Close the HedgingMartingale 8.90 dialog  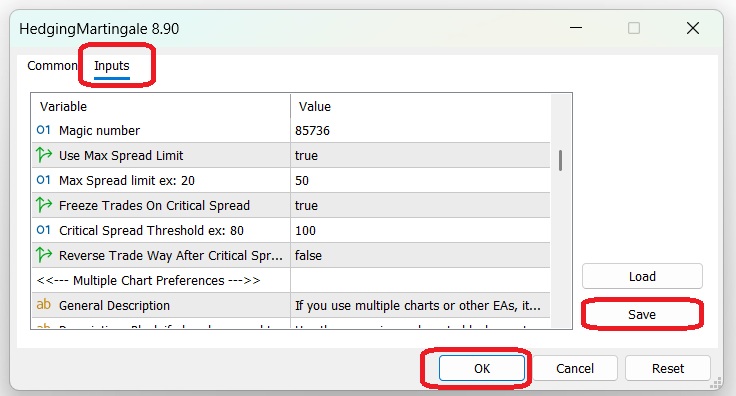pos(693,28)
